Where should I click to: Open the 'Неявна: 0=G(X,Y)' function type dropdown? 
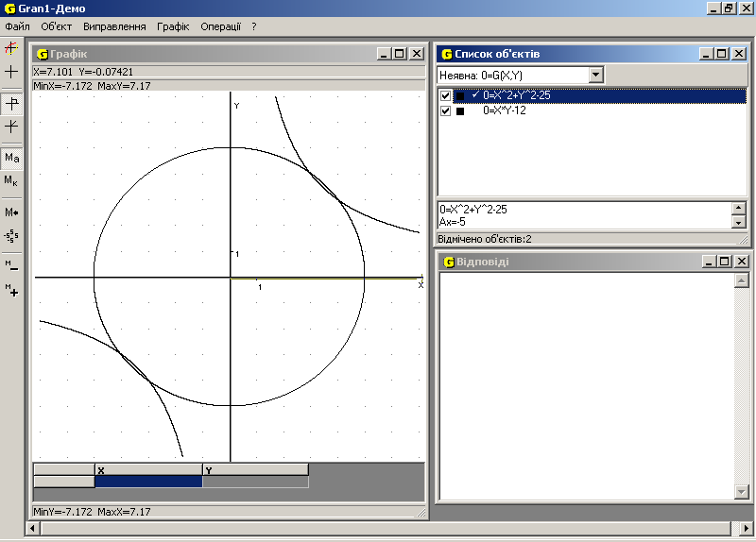595,75
